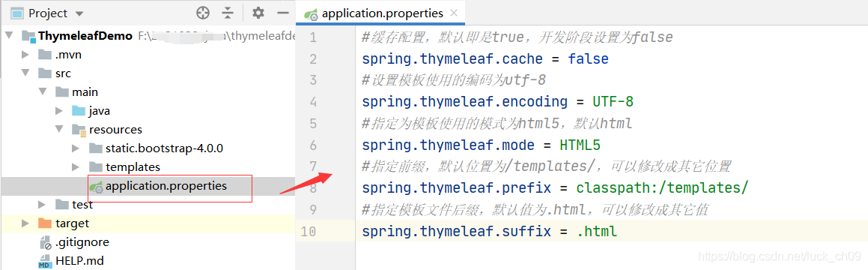Select the test folder row
The width and height of the screenshot is (868, 270).
click(148, 205)
